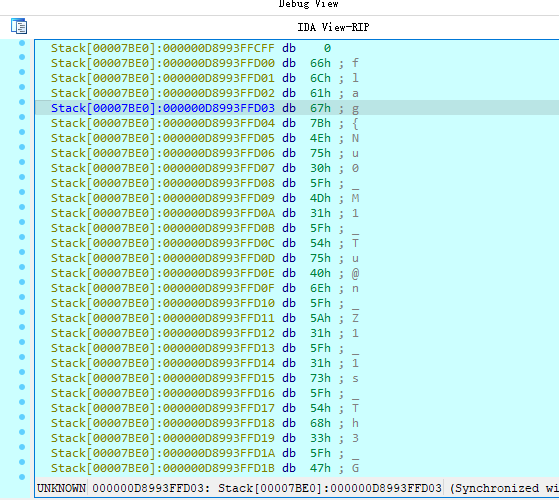Select line 000000D8993FFD06 with byte 75h
Viewport: 559px width, 500px height.
pyautogui.click(x=205, y=153)
